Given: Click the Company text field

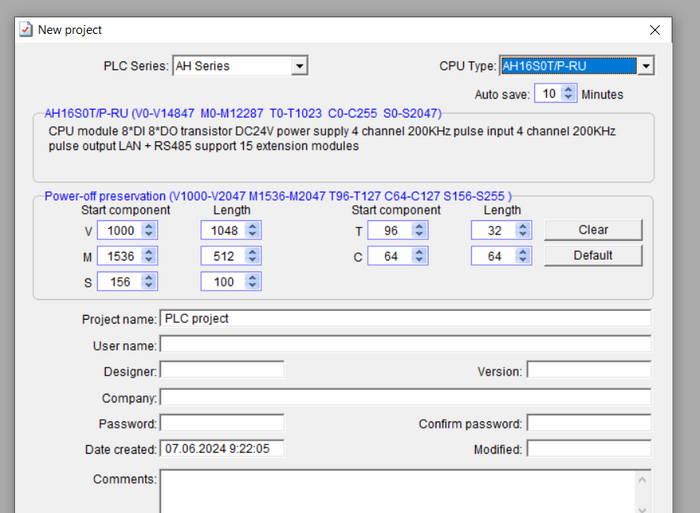Looking at the screenshot, I should click(405, 397).
